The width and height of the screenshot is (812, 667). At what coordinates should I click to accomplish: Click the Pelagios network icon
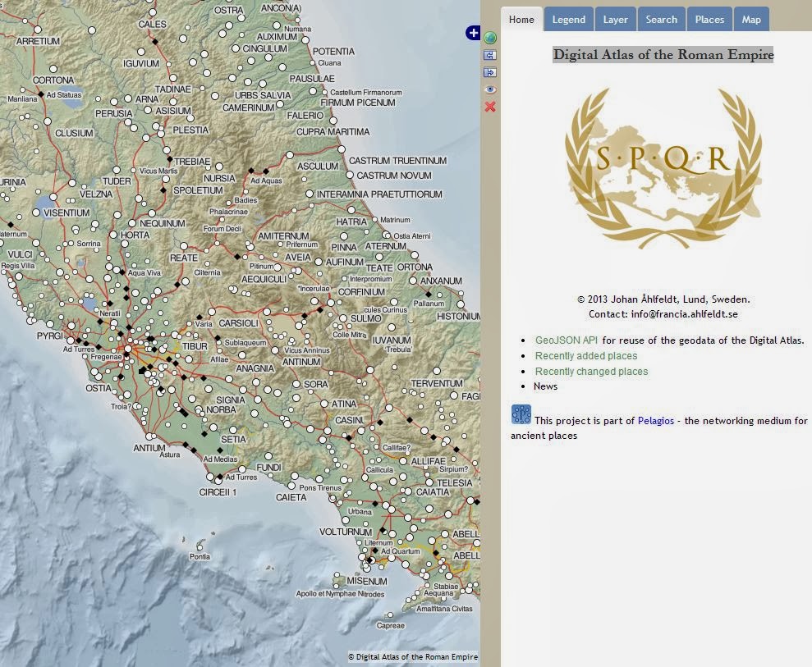[521, 414]
